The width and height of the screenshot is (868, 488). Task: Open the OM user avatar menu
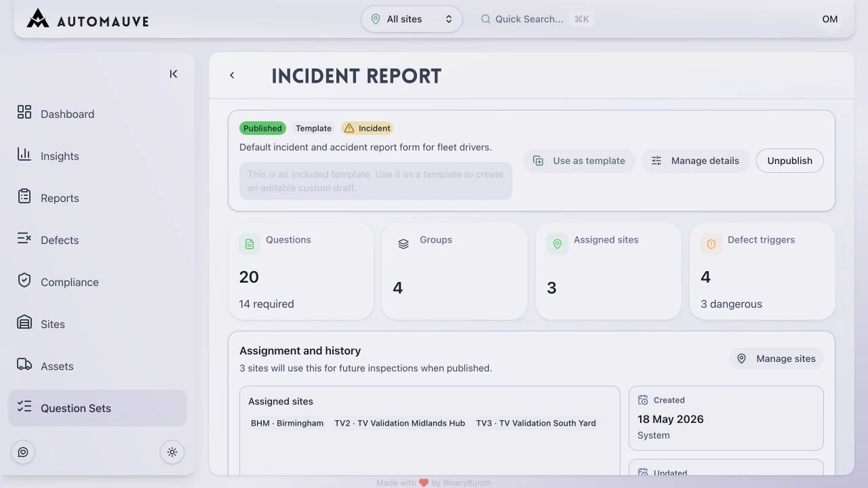[x=830, y=19]
